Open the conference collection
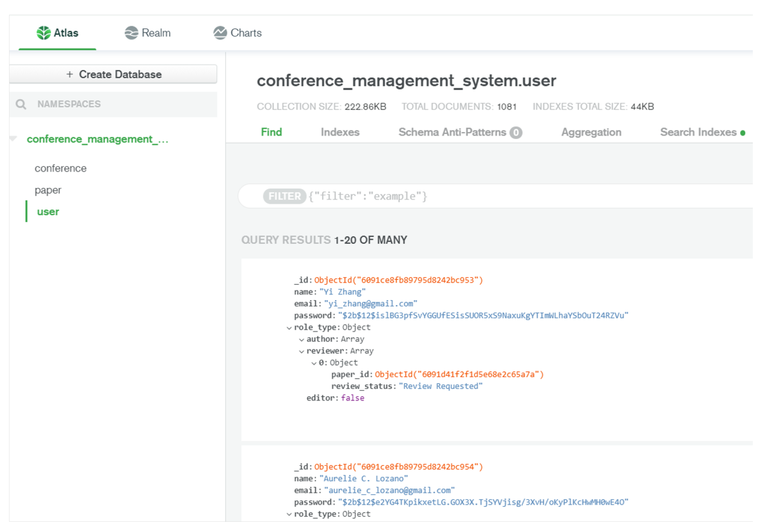 click(61, 169)
